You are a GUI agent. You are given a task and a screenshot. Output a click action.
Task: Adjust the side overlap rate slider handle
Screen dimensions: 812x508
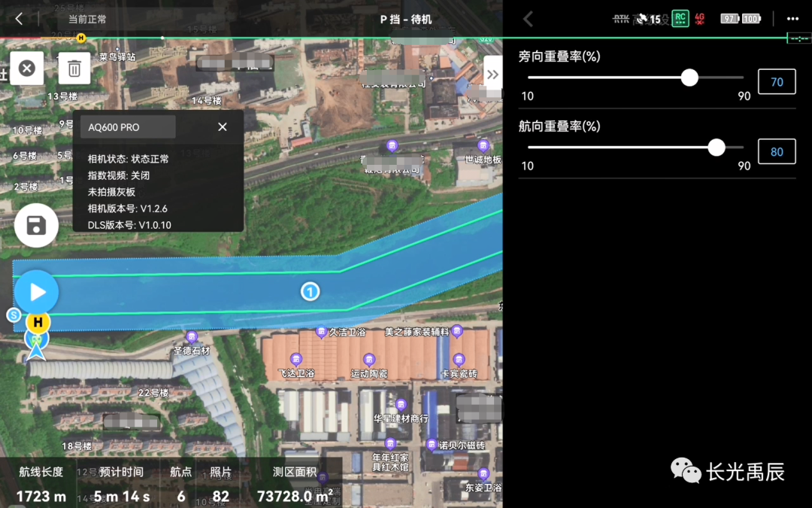pos(689,78)
